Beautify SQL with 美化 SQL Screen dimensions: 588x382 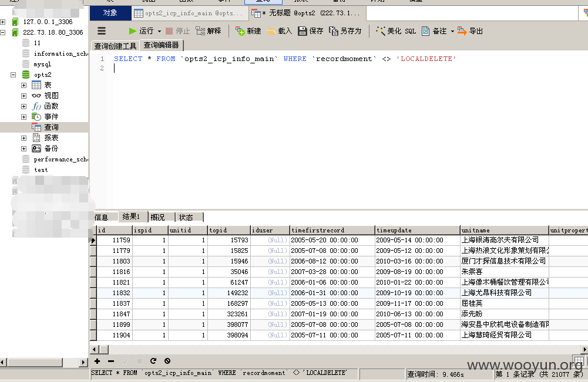pos(396,31)
